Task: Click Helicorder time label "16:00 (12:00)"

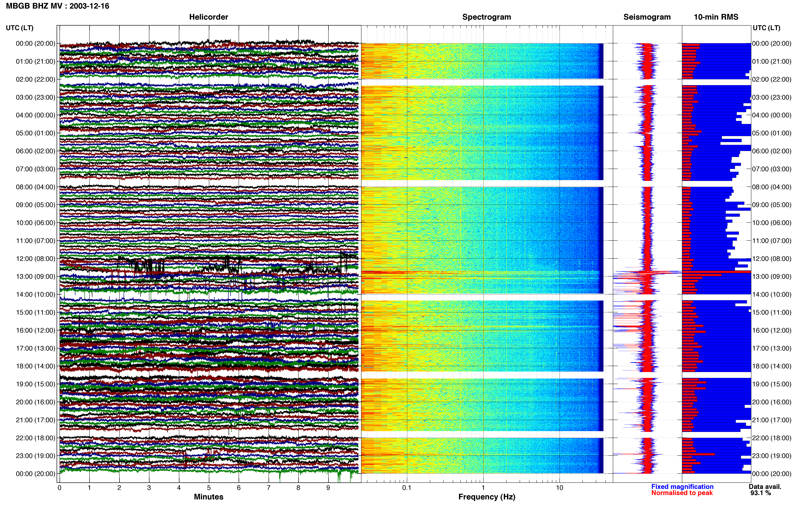Action: coord(36,330)
